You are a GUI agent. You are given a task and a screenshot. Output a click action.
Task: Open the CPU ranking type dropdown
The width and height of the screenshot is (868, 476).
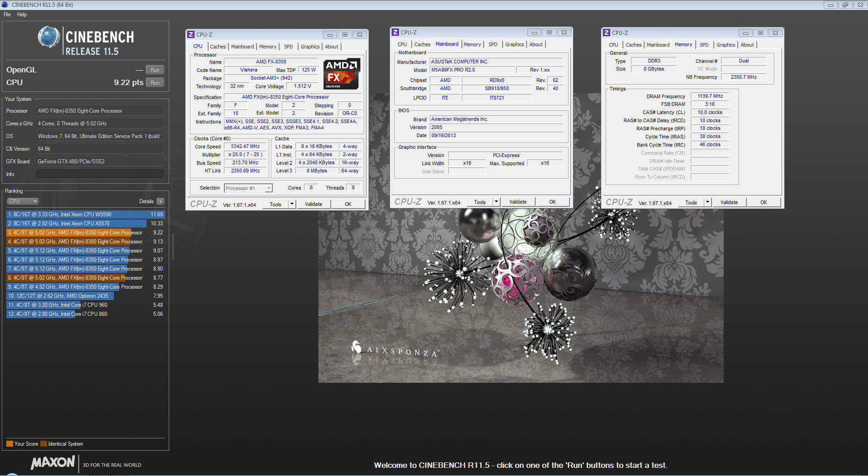click(23, 201)
